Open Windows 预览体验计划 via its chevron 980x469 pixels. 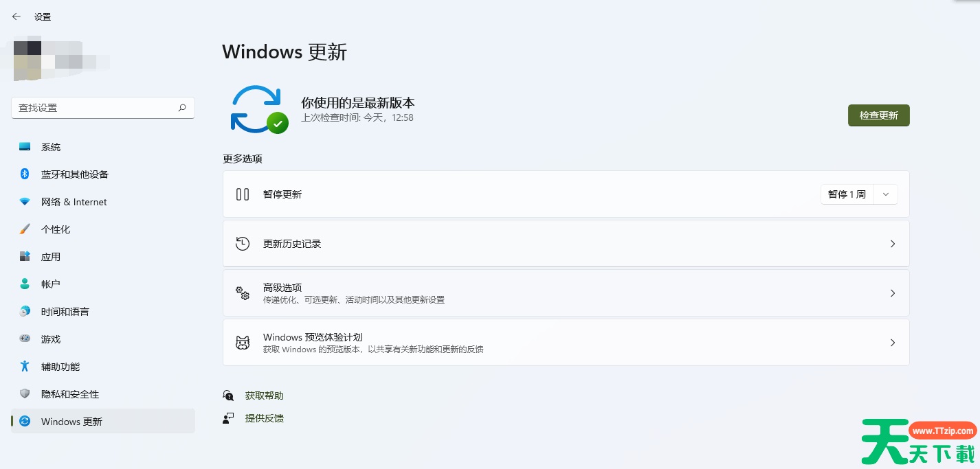point(893,343)
